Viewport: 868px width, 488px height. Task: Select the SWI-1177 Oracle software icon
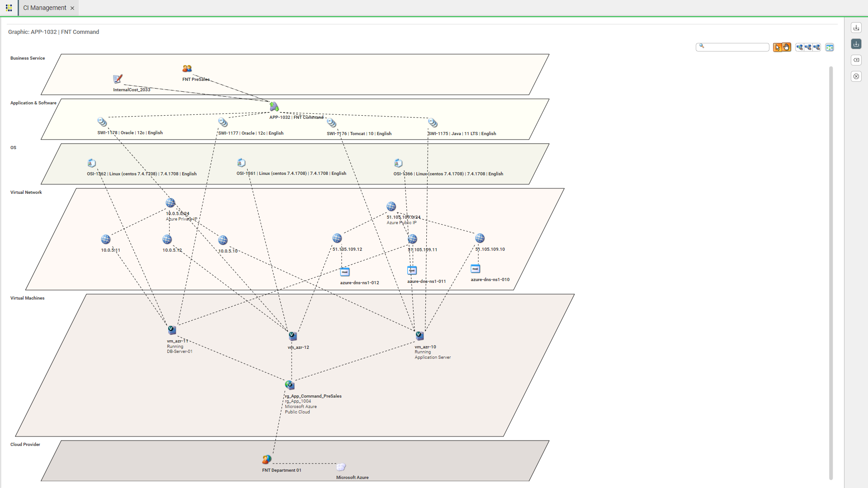(x=223, y=122)
